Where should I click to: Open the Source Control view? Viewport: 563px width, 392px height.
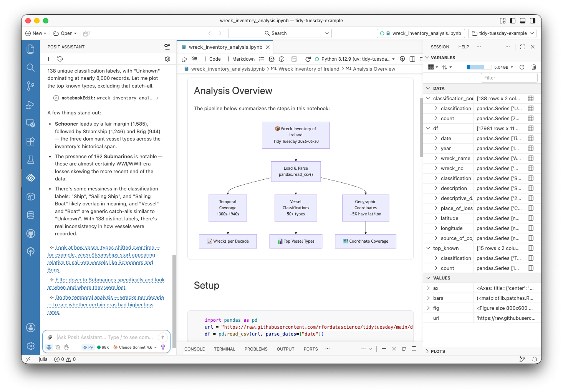pyautogui.click(x=31, y=86)
